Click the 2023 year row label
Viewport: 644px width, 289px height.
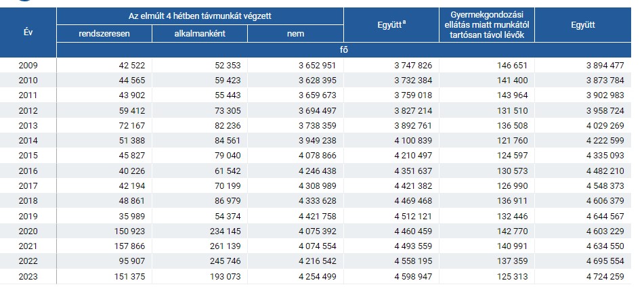28,276
